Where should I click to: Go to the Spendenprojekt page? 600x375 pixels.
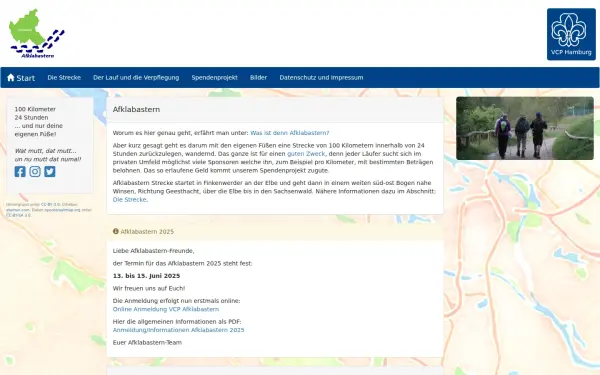point(214,78)
